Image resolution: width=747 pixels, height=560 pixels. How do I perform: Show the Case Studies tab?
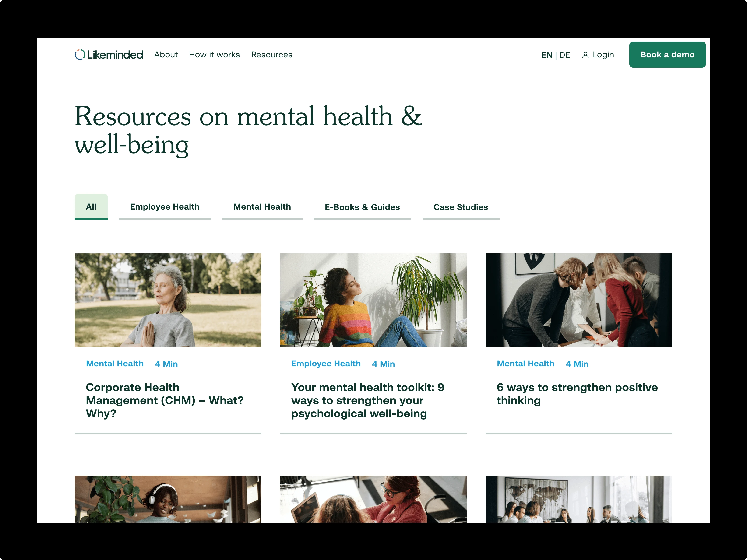coord(461,207)
